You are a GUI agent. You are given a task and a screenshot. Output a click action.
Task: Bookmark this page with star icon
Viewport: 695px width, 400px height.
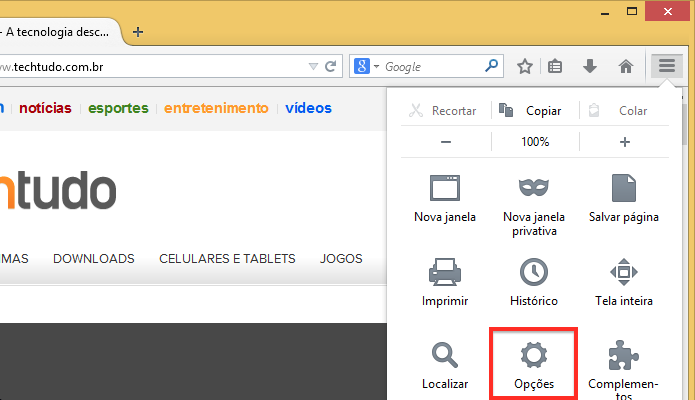(x=525, y=67)
